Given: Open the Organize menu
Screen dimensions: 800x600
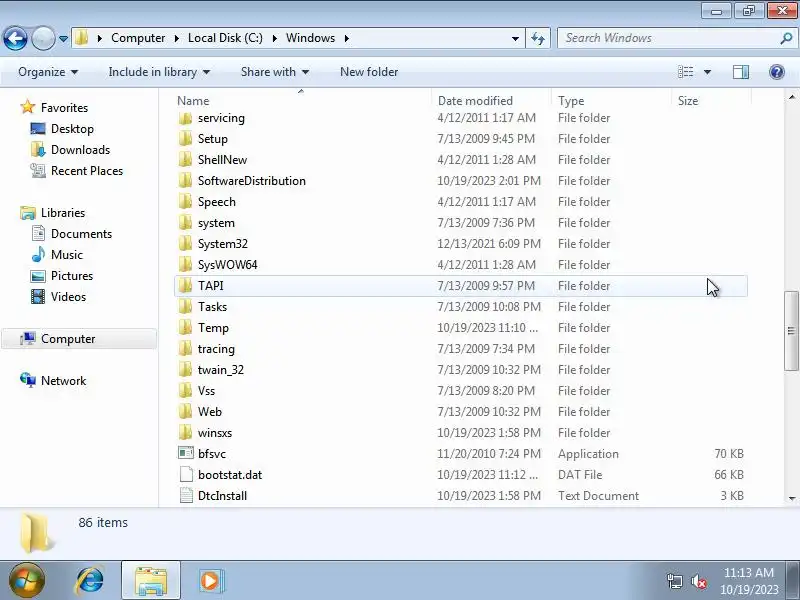Looking at the screenshot, I should coord(48,72).
